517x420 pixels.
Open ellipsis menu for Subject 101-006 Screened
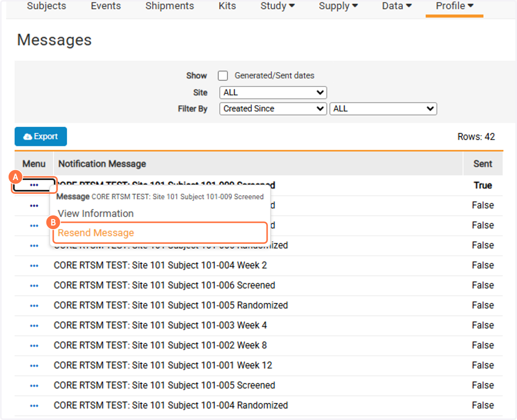pos(34,286)
